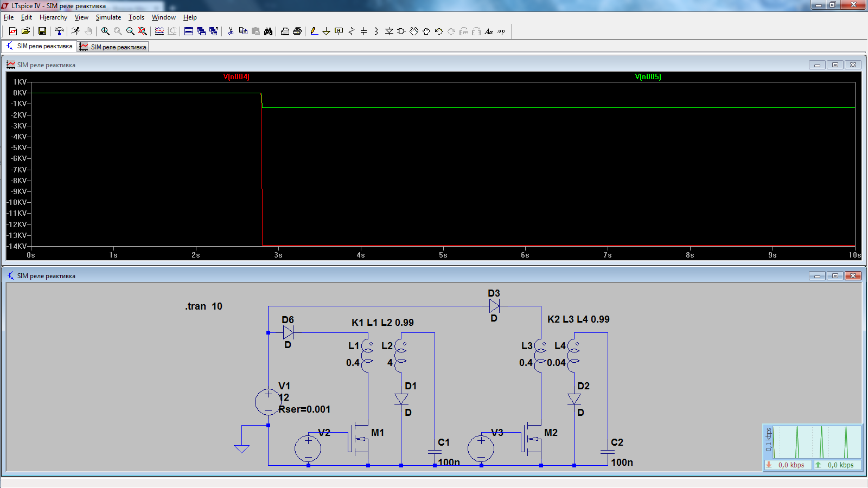Switch to the second SIM waveform tab
Viewport: 868px width, 488px height.
(x=113, y=47)
